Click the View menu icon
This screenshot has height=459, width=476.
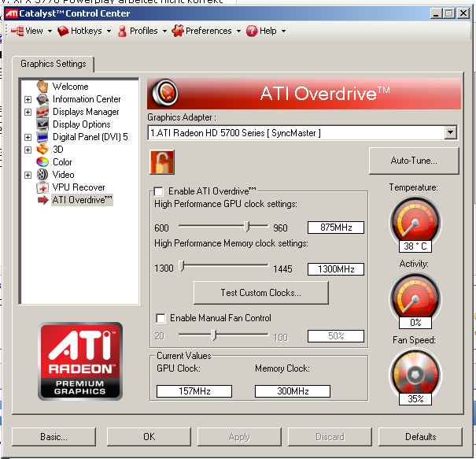click(x=17, y=31)
